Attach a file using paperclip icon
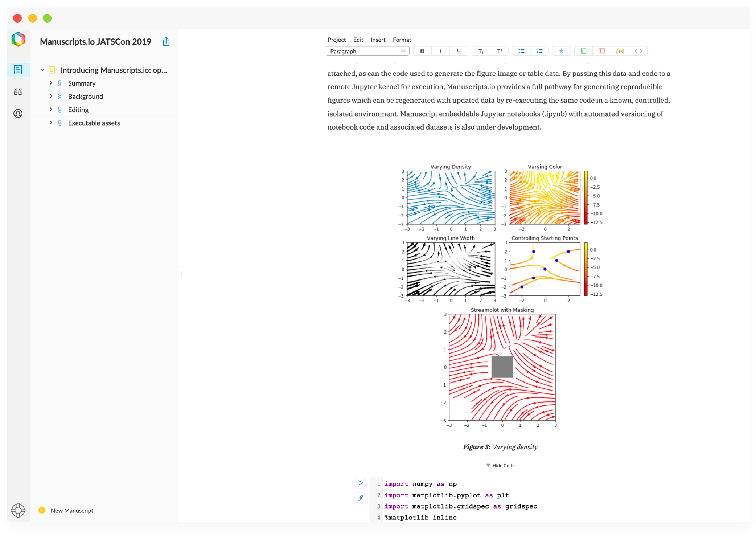The height and width of the screenshot is (535, 756). point(360,498)
